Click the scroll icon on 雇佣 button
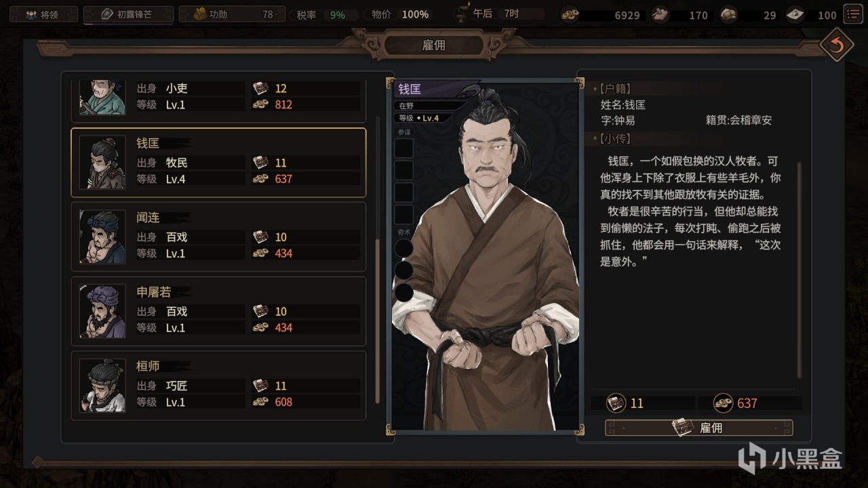The height and width of the screenshot is (488, 868). (x=683, y=428)
